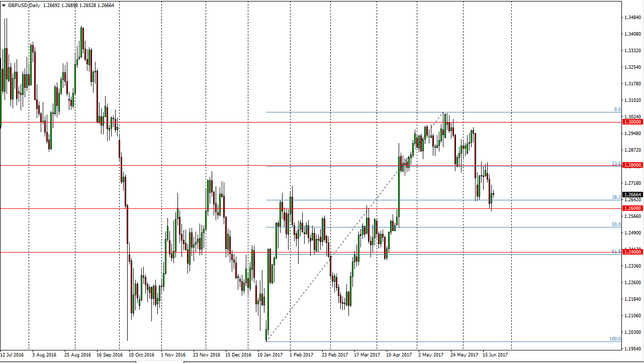Select the GBPUSD,Daily chart title label
The width and height of the screenshot is (644, 363).
(23, 6)
